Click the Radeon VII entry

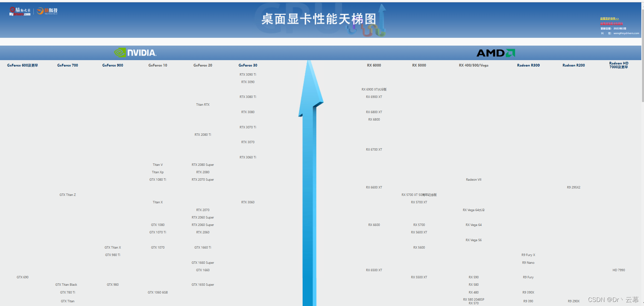474,180
